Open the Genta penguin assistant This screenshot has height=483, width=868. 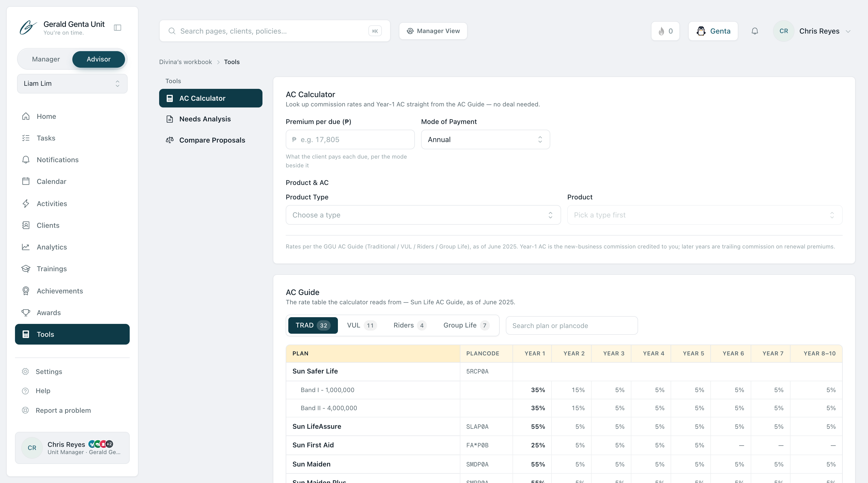point(713,31)
